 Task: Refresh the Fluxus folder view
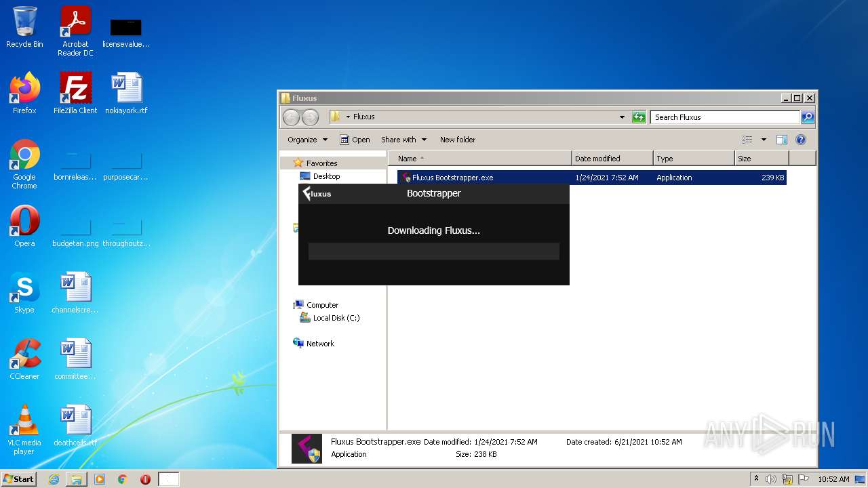[639, 117]
